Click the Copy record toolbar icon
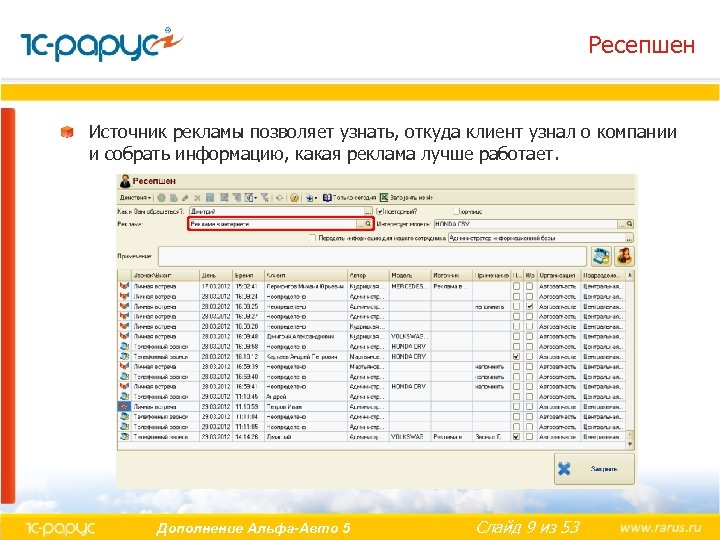Screen dimensions: 720x540 (x=174, y=198)
